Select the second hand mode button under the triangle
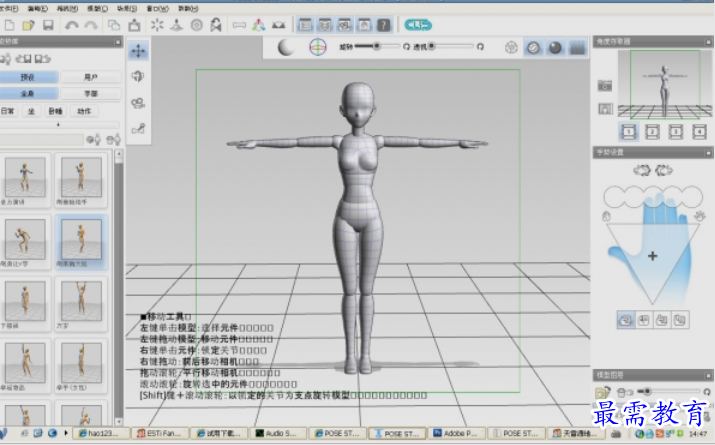Image resolution: width=715 pixels, height=445 pixels. coord(643,320)
